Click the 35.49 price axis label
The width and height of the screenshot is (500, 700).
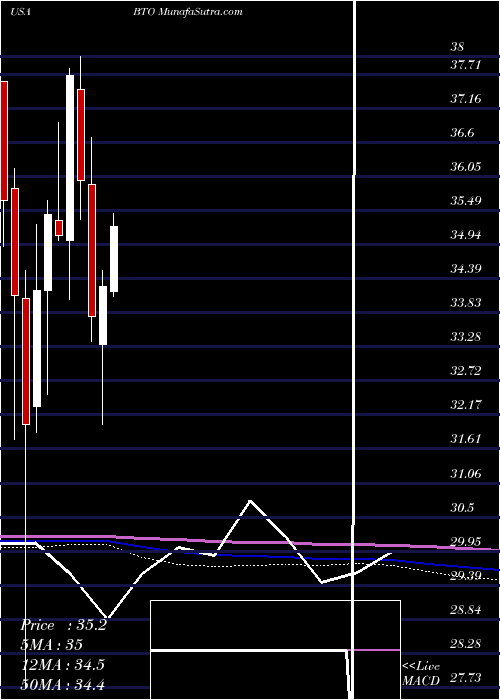(x=465, y=200)
